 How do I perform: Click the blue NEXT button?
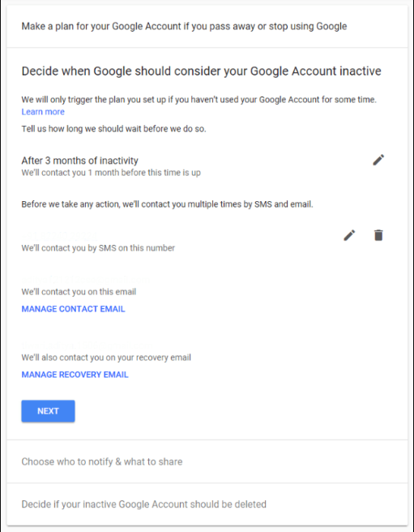click(48, 411)
